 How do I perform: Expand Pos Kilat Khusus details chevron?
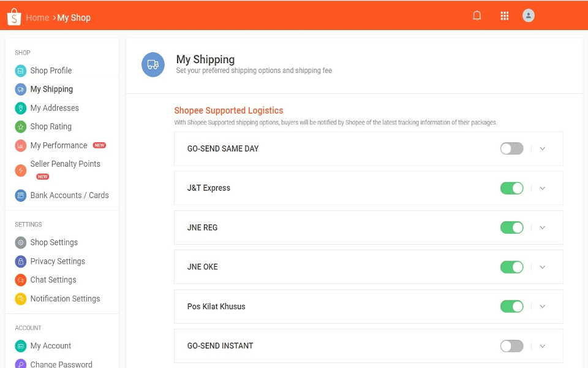pyautogui.click(x=542, y=307)
